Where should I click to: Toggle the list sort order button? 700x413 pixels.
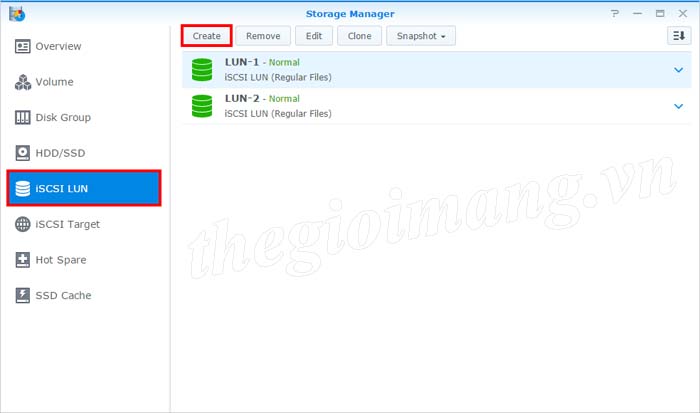679,36
